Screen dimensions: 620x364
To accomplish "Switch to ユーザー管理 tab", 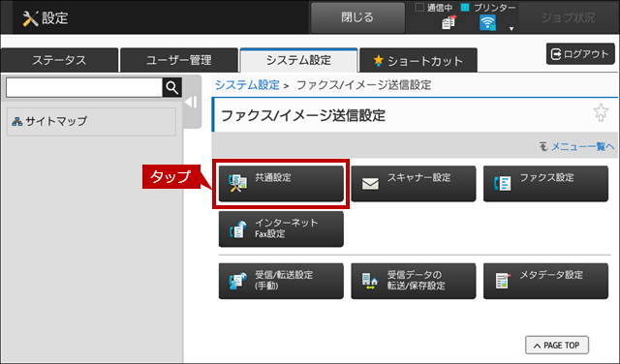I will coord(179,60).
